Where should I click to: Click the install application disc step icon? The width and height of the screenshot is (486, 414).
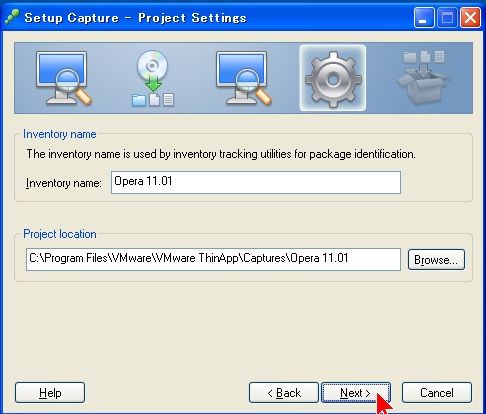point(153,79)
